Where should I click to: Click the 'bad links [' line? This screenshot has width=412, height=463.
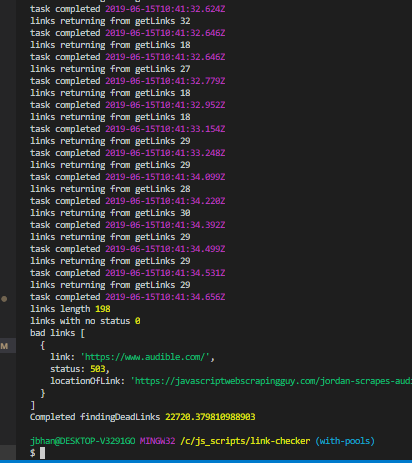tap(57, 333)
